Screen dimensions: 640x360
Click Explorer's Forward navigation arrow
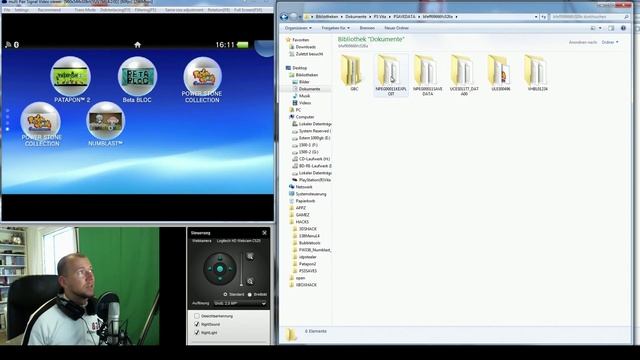[x=293, y=17]
